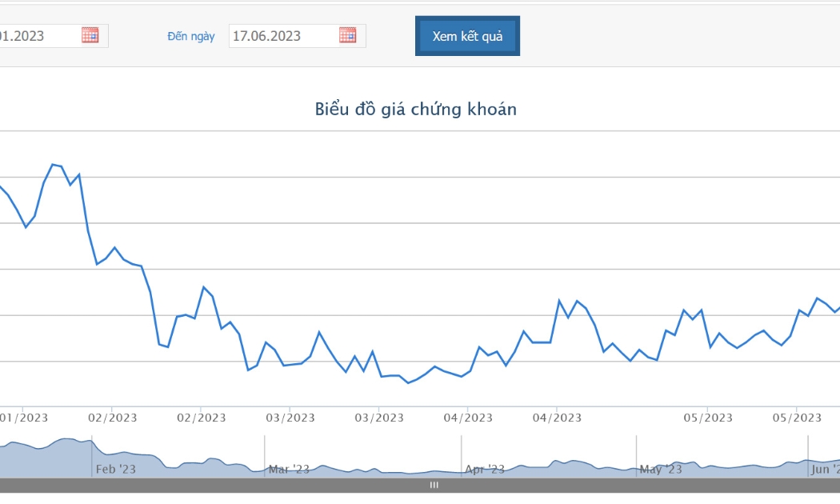Select Mar '23 in the navigator timeline
This screenshot has height=504, width=840.
point(289,469)
